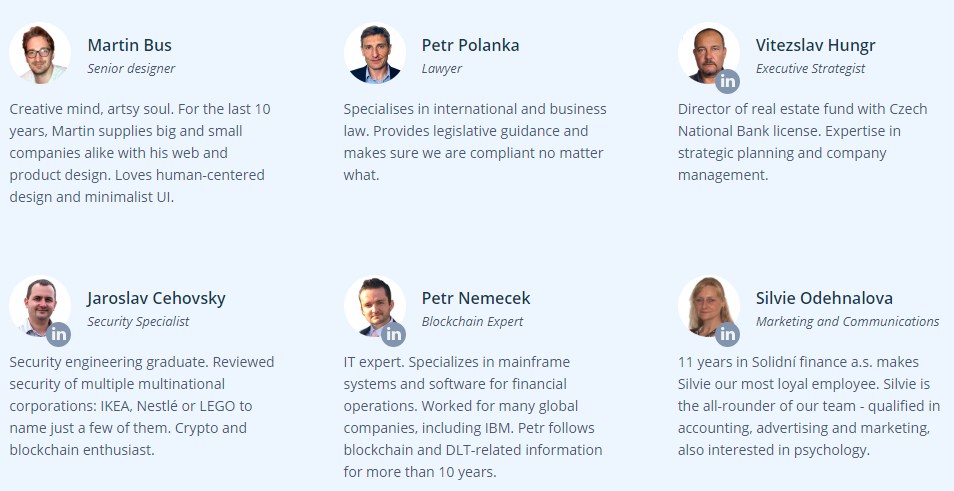Click the Petr Nemecek name heading
The height and width of the screenshot is (491, 954).
pos(476,298)
